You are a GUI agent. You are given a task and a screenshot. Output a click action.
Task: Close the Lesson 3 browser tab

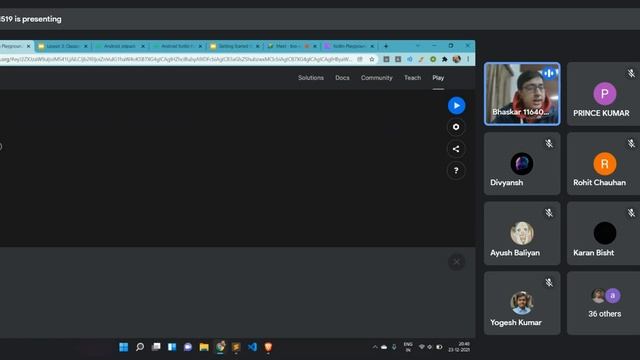pos(86,46)
